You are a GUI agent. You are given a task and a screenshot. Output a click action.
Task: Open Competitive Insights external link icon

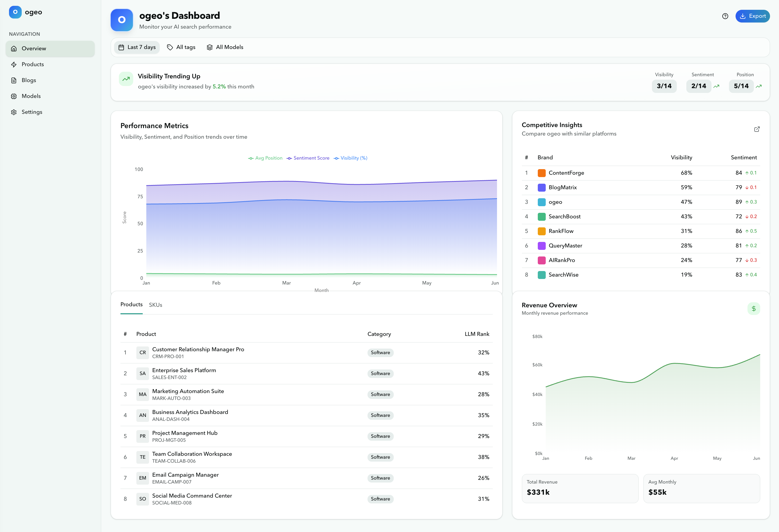click(757, 129)
